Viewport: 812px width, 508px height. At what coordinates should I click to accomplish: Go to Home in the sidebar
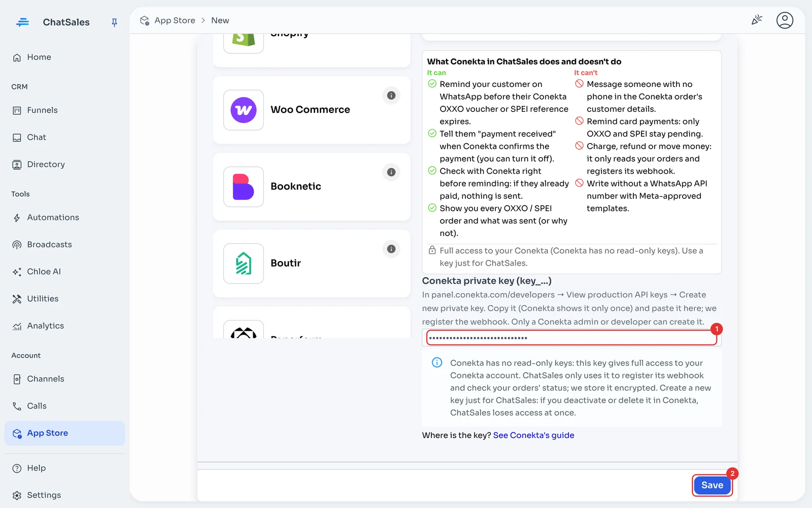click(x=64, y=57)
